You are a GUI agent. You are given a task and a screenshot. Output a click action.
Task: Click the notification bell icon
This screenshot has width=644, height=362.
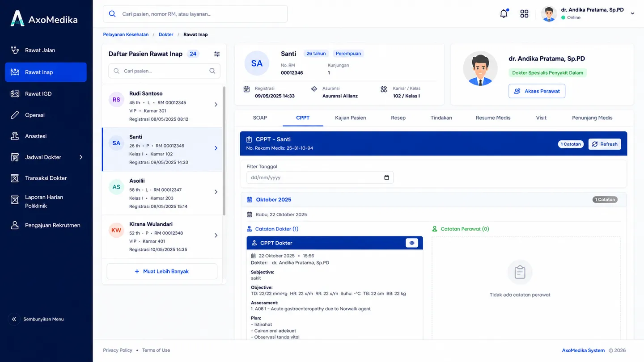504,14
